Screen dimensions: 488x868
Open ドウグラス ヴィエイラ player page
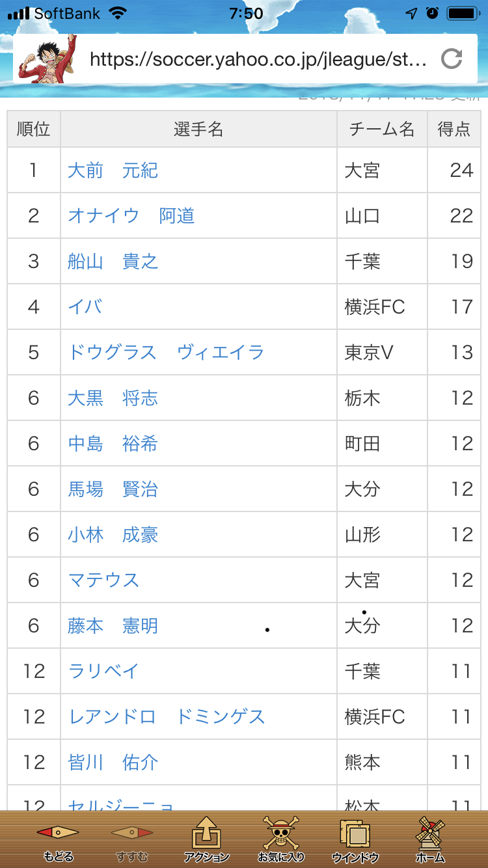tap(166, 353)
